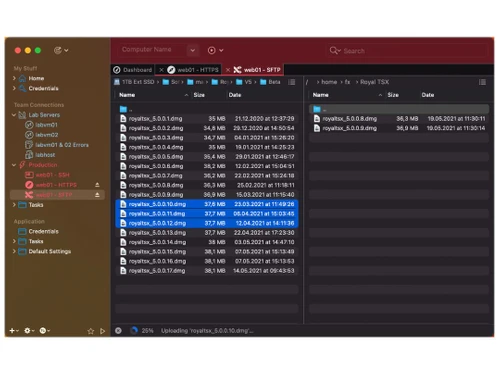
Task: Expand Tasks under Application
Action: point(14,241)
